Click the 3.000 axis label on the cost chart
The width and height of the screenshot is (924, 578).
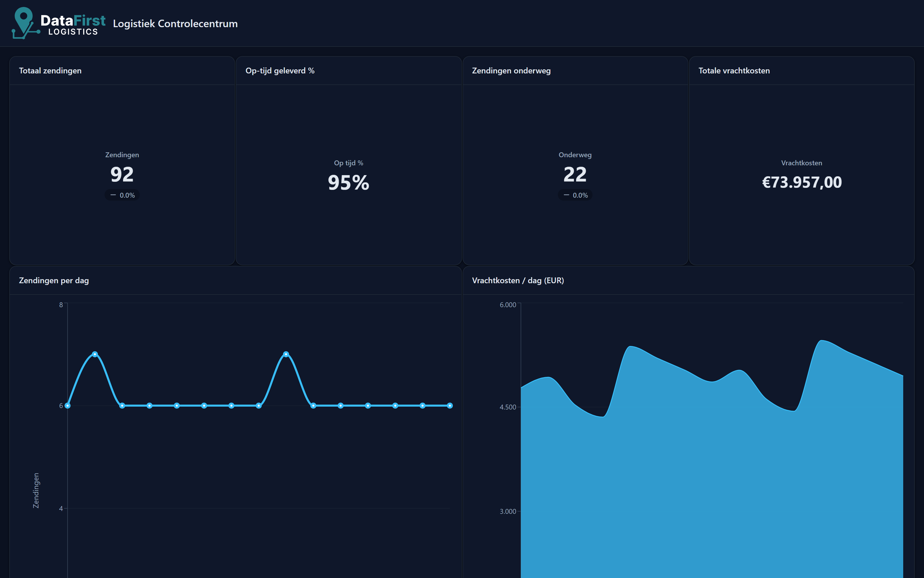(x=508, y=512)
